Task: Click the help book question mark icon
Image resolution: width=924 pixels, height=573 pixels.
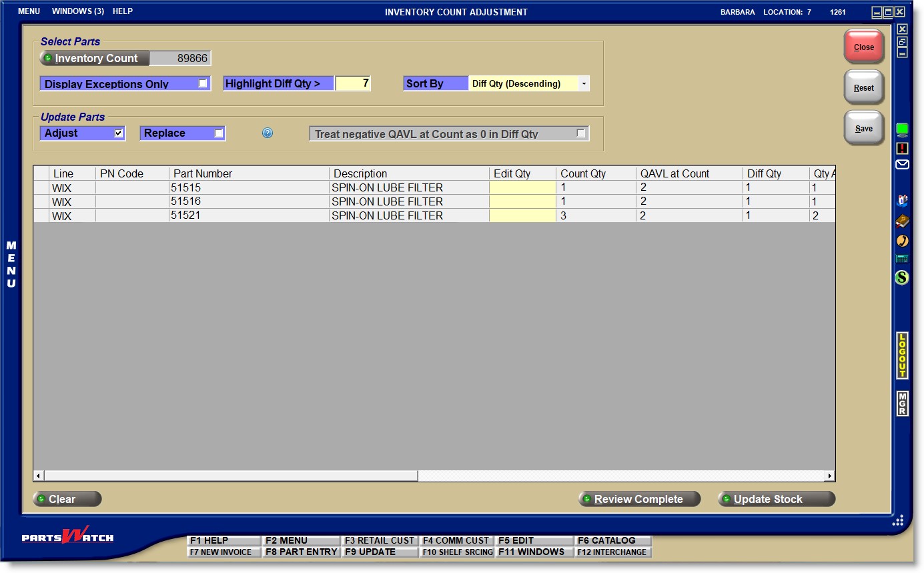Action: click(902, 200)
